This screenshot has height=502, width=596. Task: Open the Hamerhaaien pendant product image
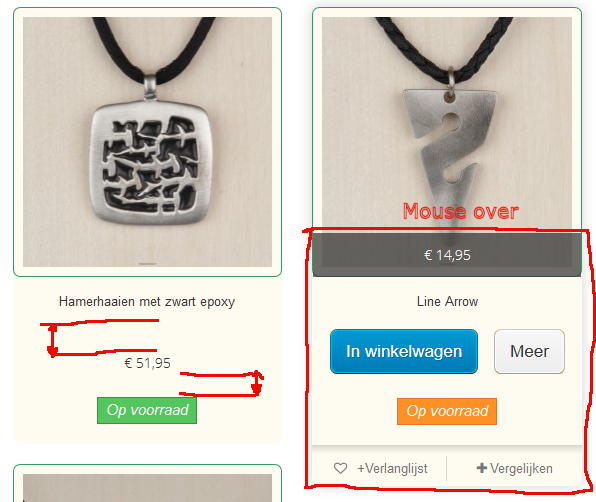pos(147,142)
